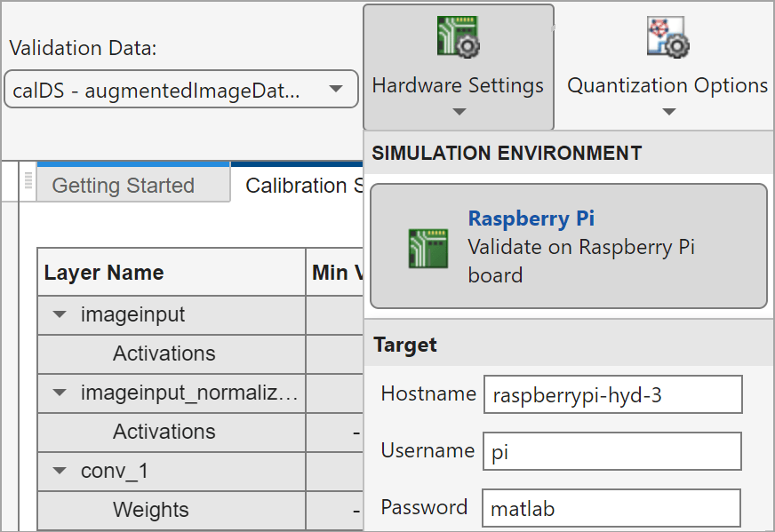Select the Activations row under imageinput_normaliz...
Screen dimensions: 775x532
pyautogui.click(x=172, y=432)
